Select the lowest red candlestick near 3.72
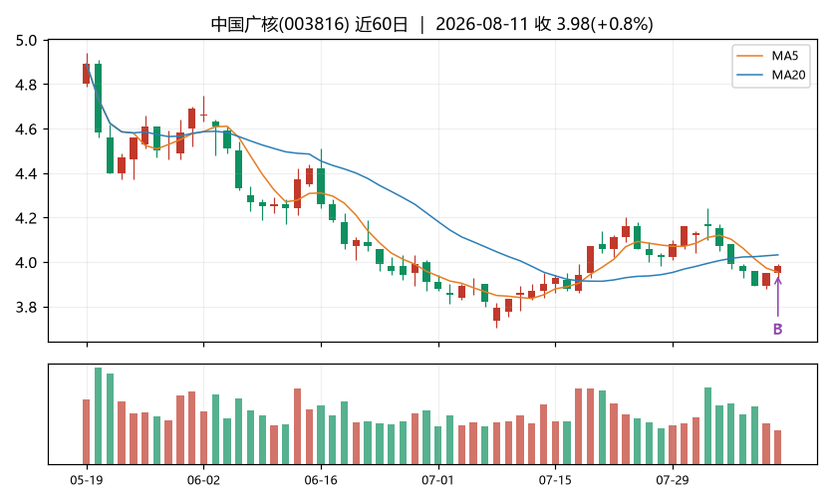This screenshot has width=833, height=504. tap(497, 314)
